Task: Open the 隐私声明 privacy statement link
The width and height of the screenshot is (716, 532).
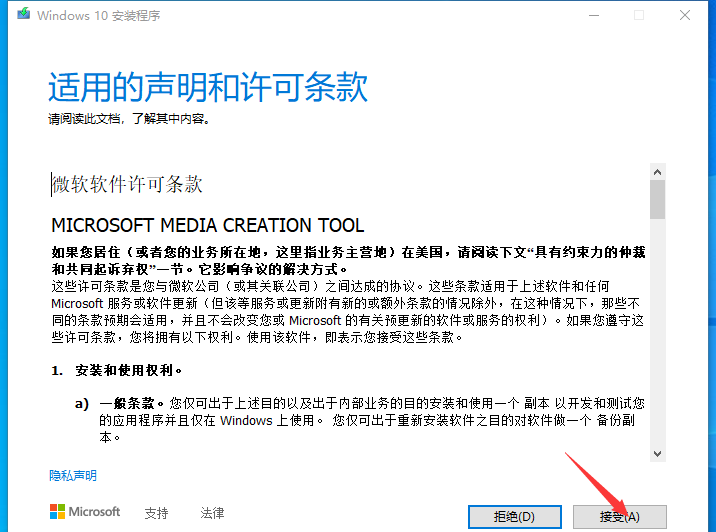Action: pyautogui.click(x=73, y=476)
